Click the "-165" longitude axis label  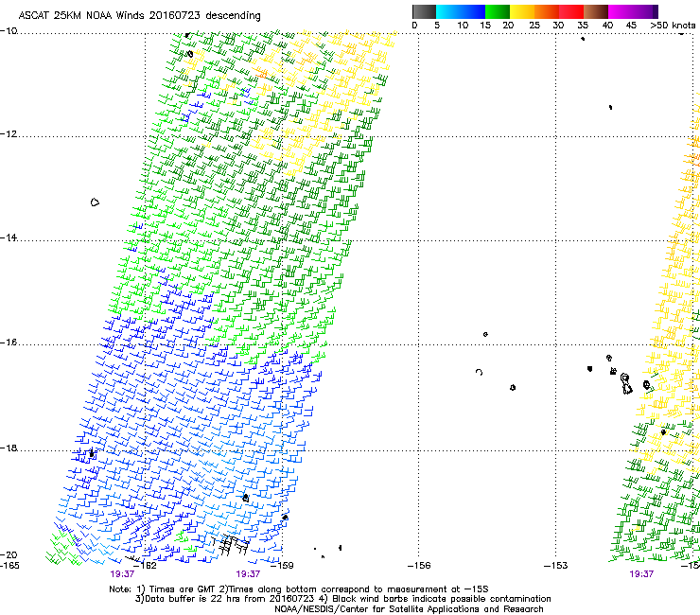point(9,566)
